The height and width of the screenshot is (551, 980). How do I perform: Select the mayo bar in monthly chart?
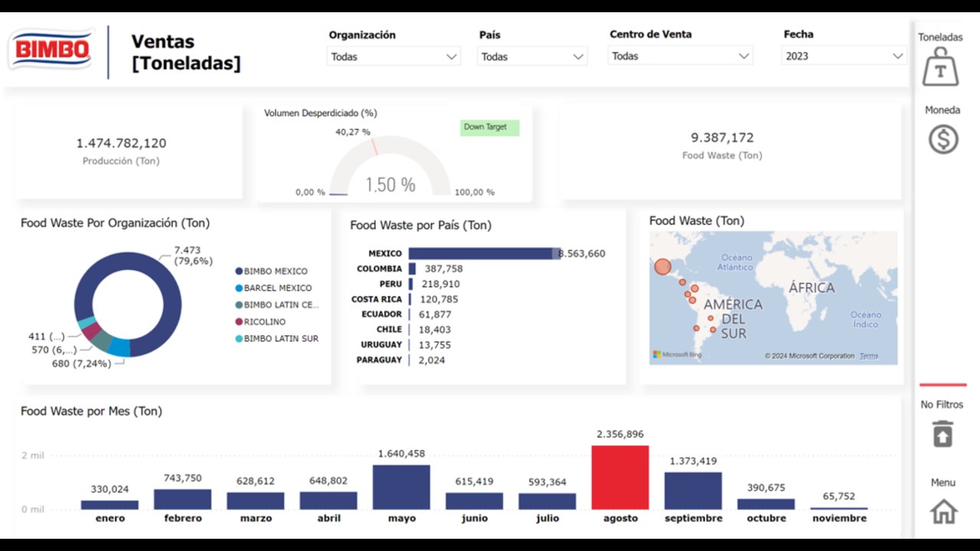[401, 487]
